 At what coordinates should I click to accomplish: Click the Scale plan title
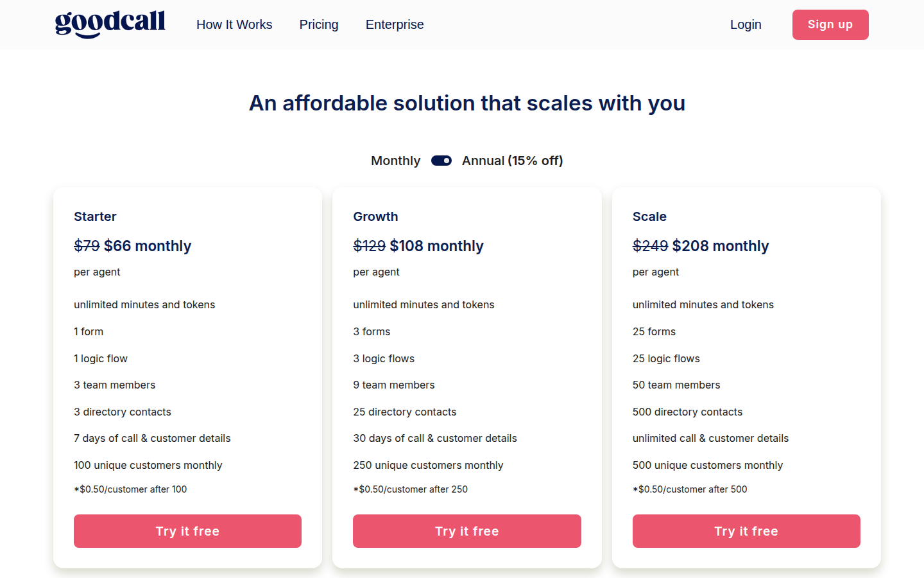tap(649, 216)
